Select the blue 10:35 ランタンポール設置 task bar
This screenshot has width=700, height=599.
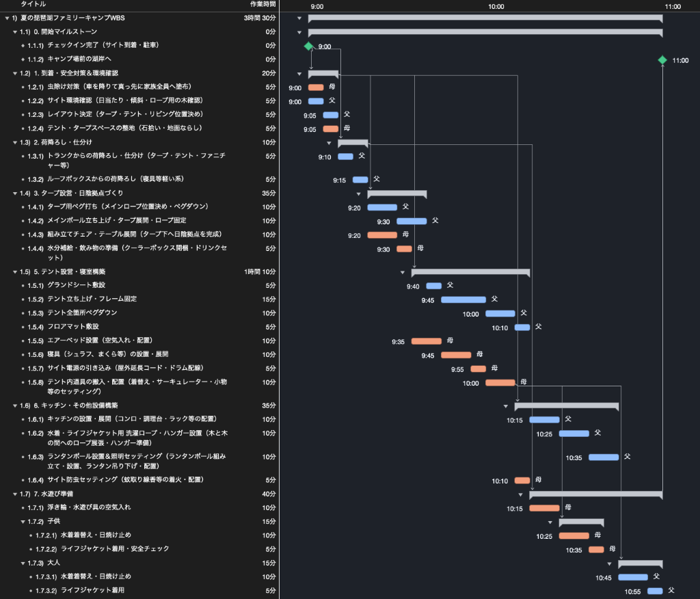[x=604, y=457]
